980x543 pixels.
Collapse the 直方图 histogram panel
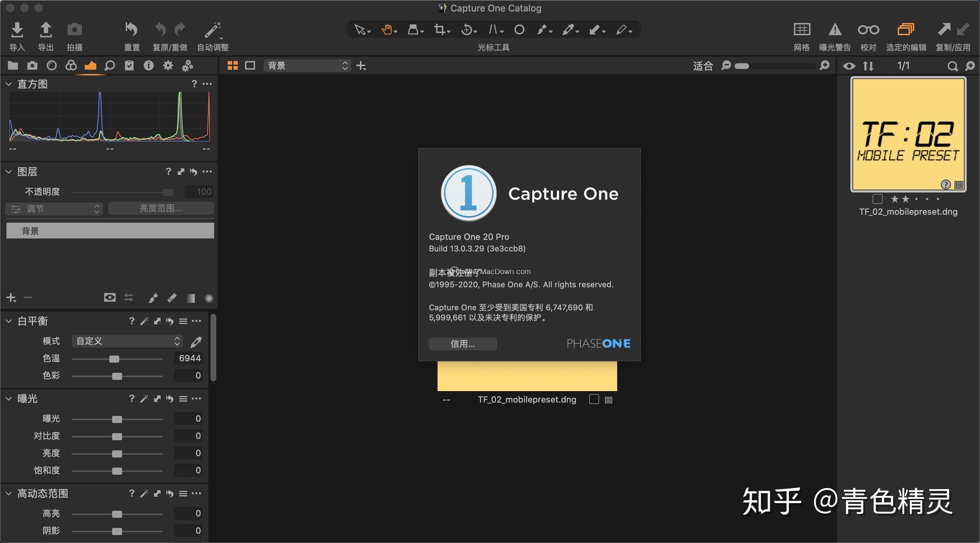tap(9, 84)
